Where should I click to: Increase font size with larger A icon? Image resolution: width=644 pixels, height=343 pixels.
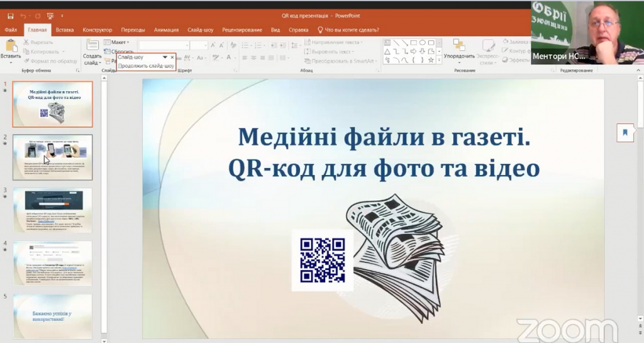[213, 45]
